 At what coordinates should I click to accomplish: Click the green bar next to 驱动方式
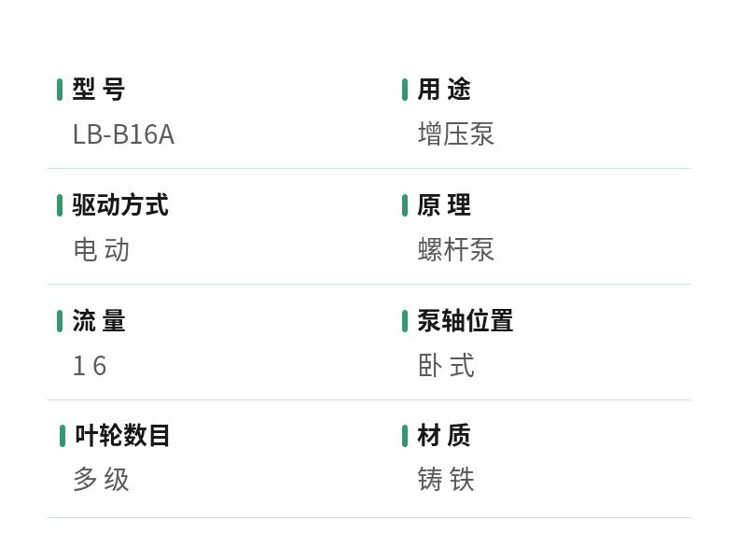click(x=60, y=205)
